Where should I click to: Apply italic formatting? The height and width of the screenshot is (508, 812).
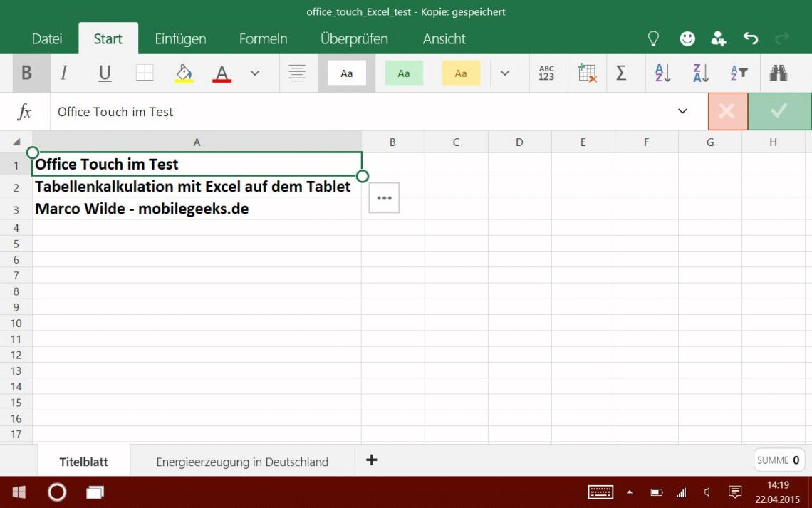pyautogui.click(x=64, y=73)
